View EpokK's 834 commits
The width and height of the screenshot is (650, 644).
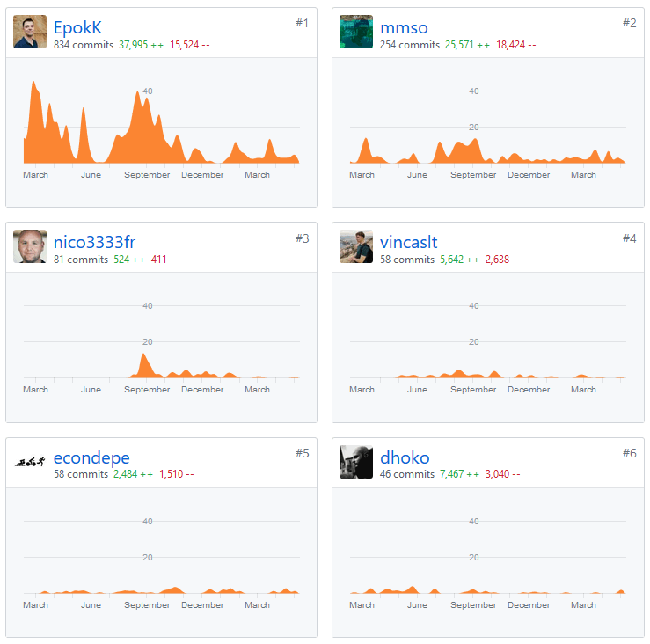coord(84,45)
